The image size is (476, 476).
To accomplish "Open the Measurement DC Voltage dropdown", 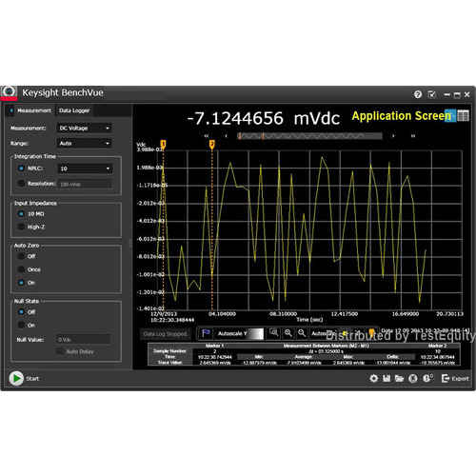I will (x=85, y=129).
